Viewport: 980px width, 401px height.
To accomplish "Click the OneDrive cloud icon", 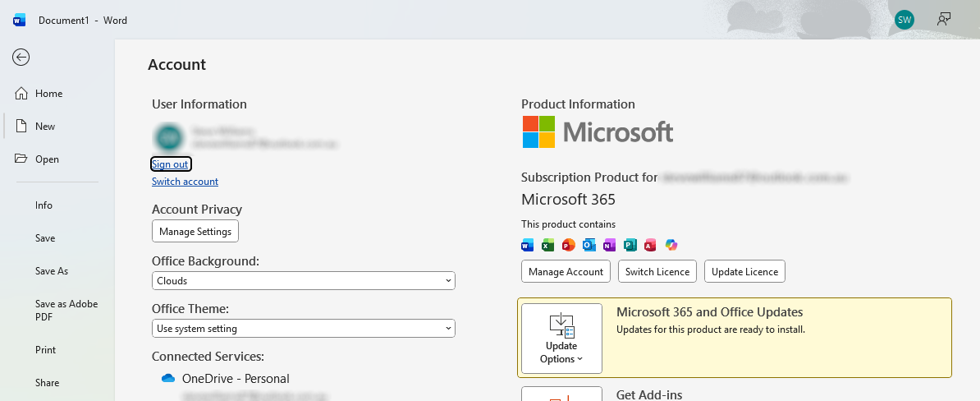I will click(168, 379).
